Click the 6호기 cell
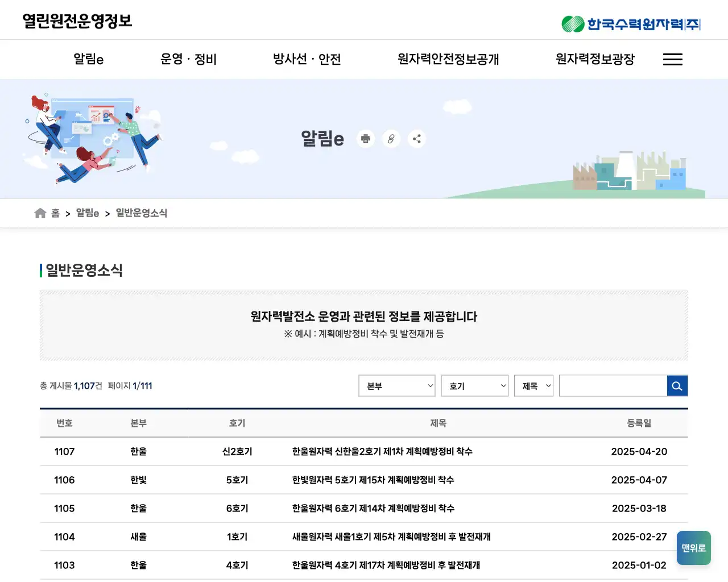 click(x=237, y=509)
